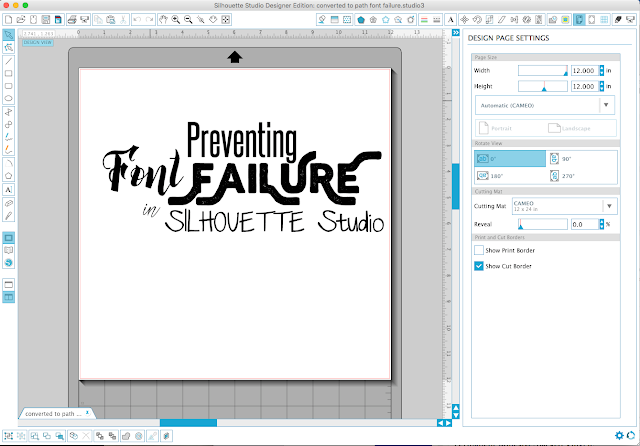Create a new document

coord(8,20)
